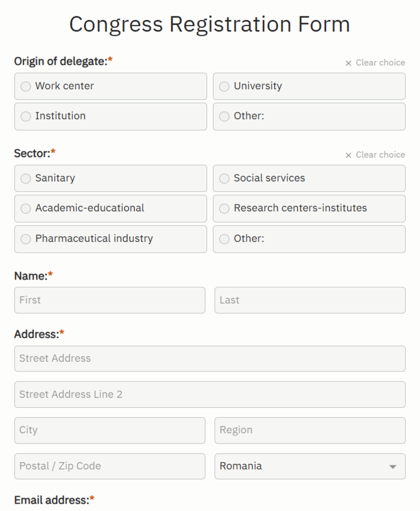Click the Last name field
This screenshot has width=420, height=511.
click(x=310, y=300)
